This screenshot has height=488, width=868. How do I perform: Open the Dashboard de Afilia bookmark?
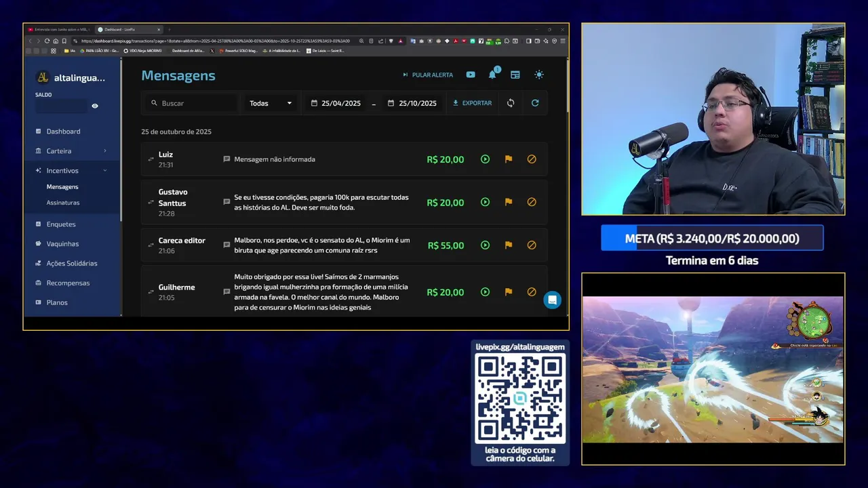tap(185, 51)
